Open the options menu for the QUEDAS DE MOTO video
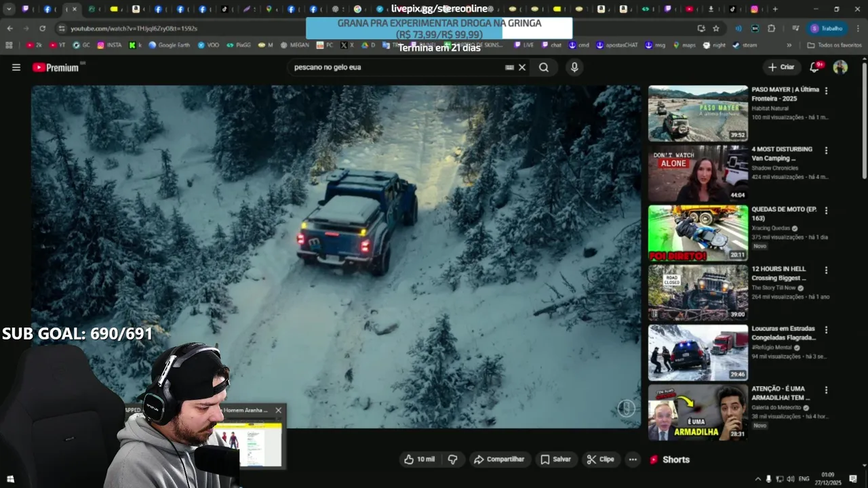Viewport: 868px width, 488px height. (x=826, y=210)
